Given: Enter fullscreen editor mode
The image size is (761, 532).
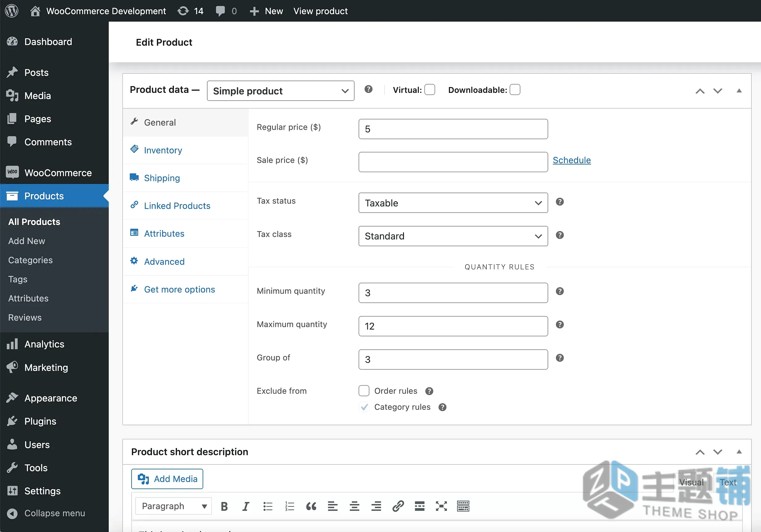Looking at the screenshot, I should coord(441,506).
